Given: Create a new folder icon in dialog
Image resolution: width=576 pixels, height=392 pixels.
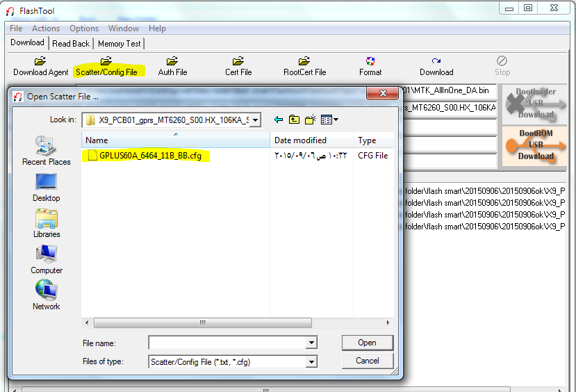Looking at the screenshot, I should click(x=311, y=120).
